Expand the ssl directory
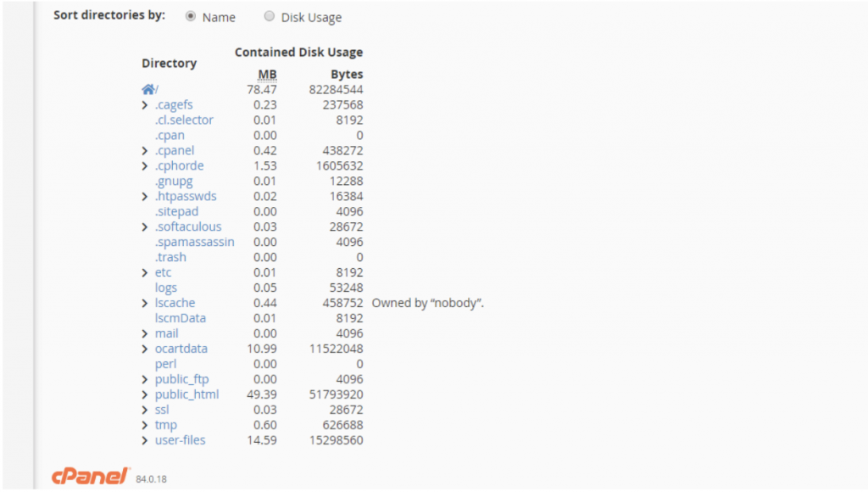The width and height of the screenshot is (868, 492). coord(145,410)
